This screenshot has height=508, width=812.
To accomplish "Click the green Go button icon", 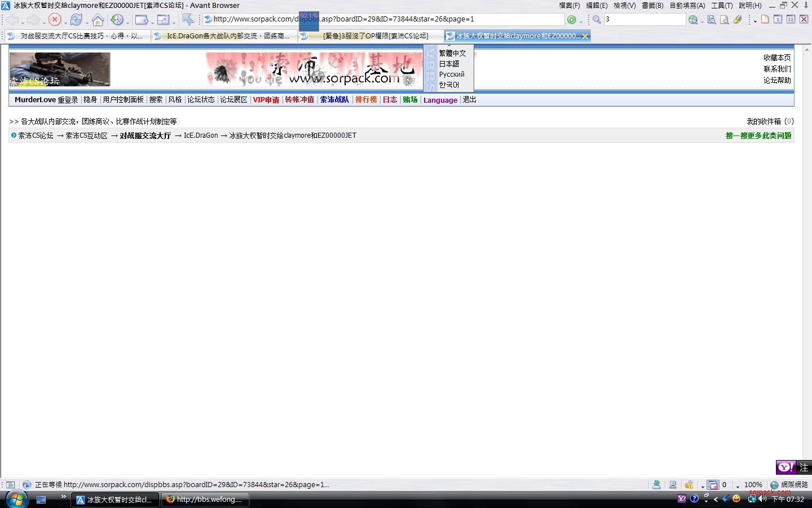I will pyautogui.click(x=571, y=20).
